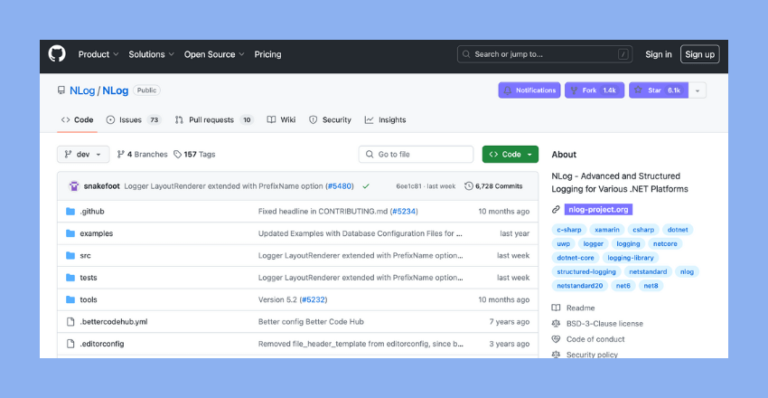Open the examples folder icon
Screen dimensions: 768x398
[x=71, y=234]
